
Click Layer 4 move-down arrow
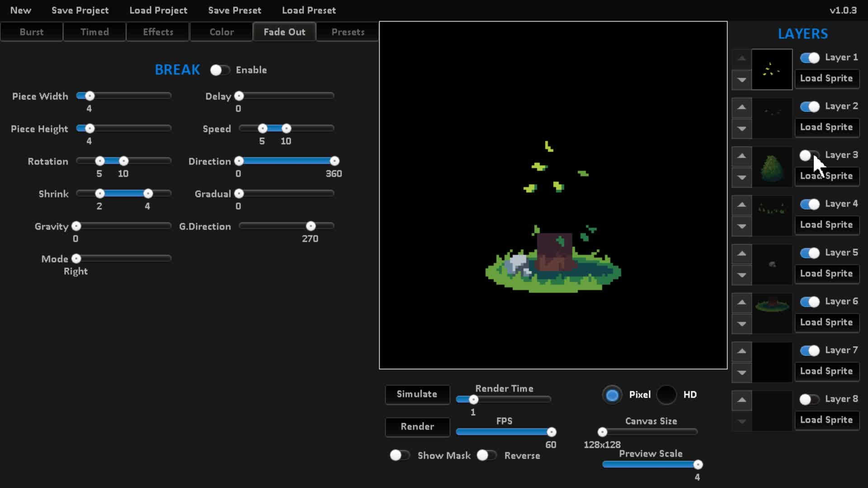[741, 226]
